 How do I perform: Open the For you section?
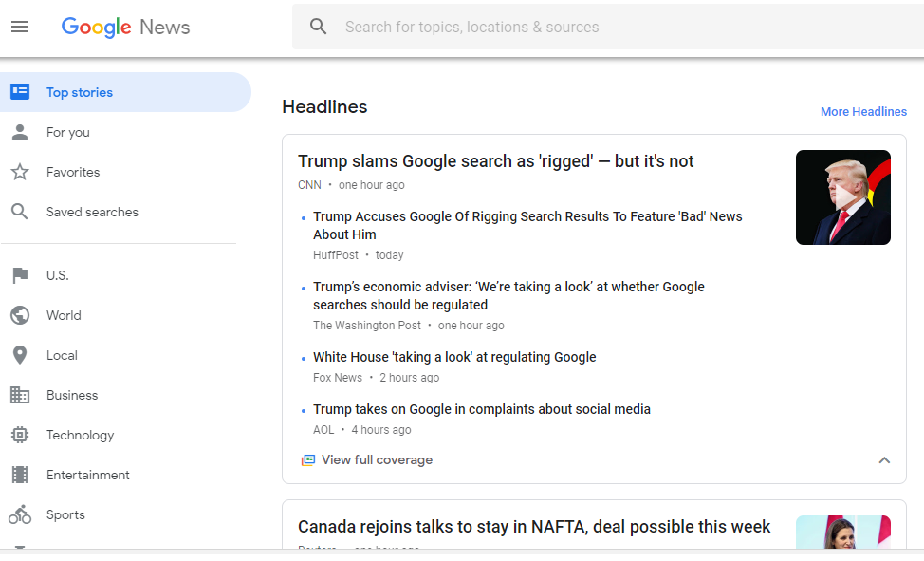pyautogui.click(x=68, y=132)
